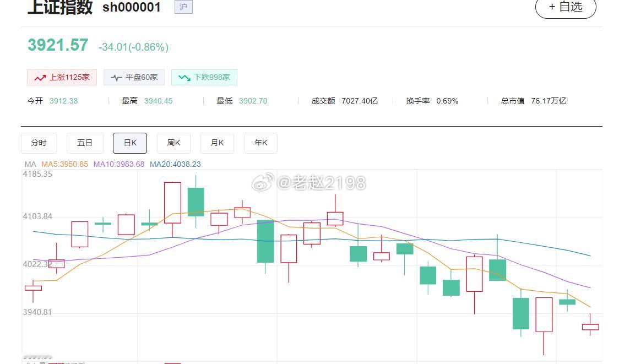Switch to the 五日 chart tab
The image size is (619, 364).
[x=85, y=143]
